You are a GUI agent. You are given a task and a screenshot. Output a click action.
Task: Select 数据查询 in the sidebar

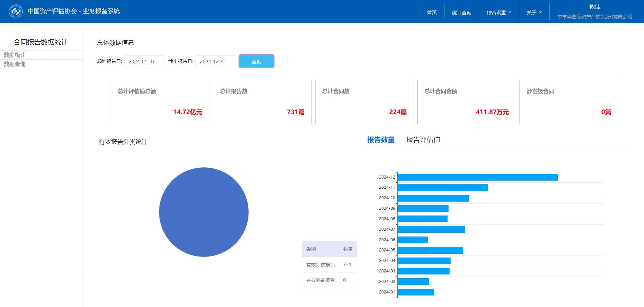[x=15, y=64]
